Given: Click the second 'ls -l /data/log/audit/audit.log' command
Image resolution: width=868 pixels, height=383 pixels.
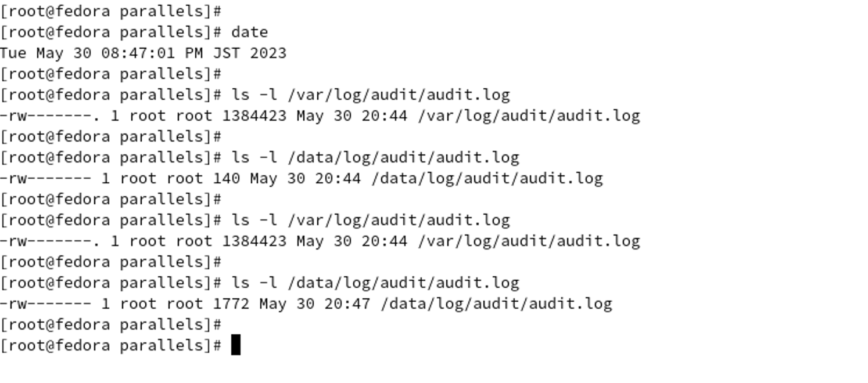Looking at the screenshot, I should pos(375,283).
